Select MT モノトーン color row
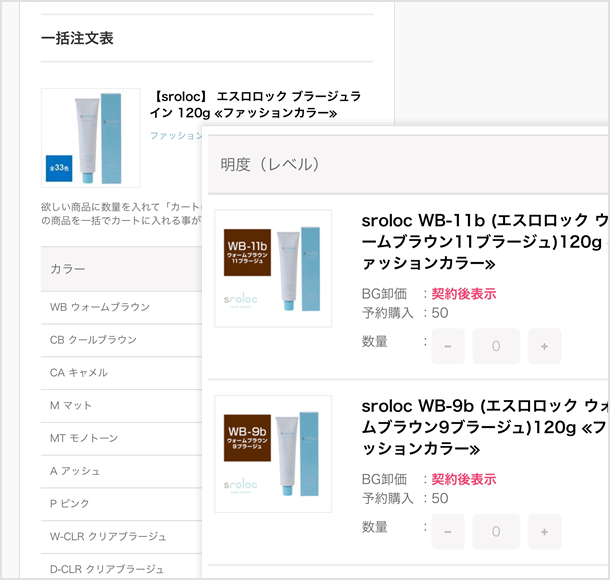The image size is (610, 580). 86,438
